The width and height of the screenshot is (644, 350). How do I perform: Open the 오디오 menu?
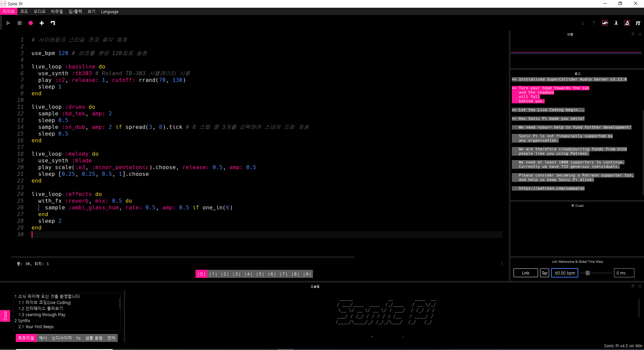[39, 11]
